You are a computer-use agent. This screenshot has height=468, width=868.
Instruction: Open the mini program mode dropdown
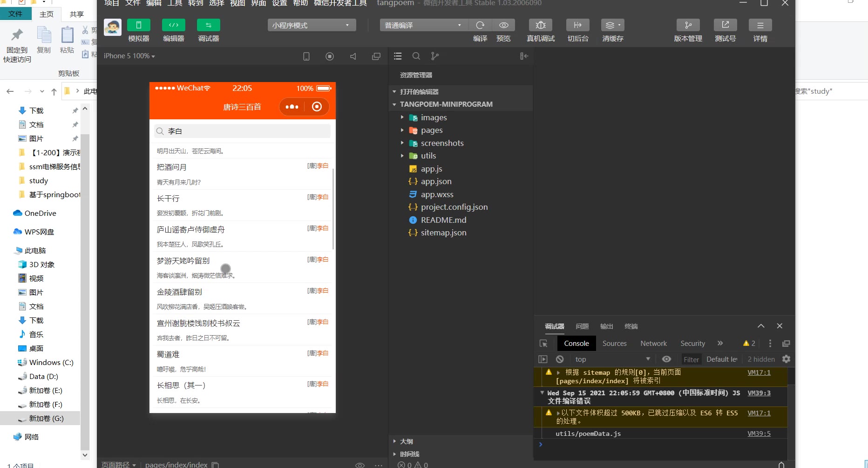click(312, 25)
